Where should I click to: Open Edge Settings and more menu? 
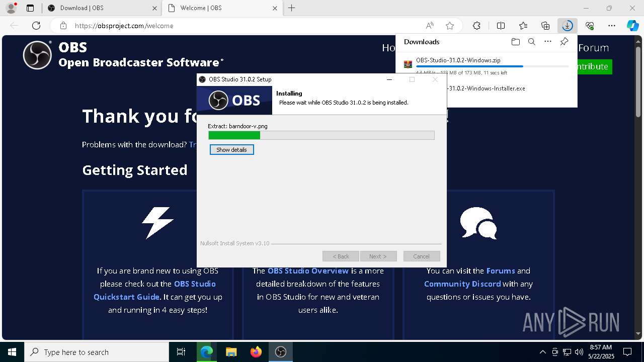pyautogui.click(x=612, y=26)
